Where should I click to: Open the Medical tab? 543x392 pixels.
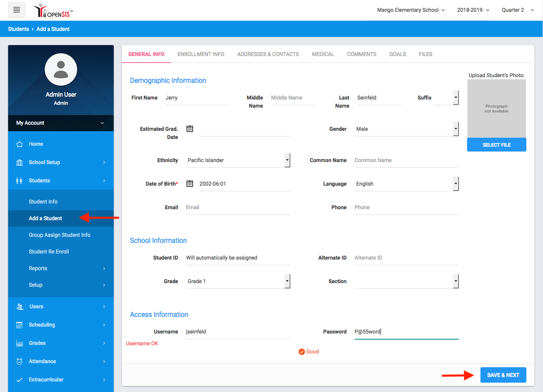click(x=323, y=54)
